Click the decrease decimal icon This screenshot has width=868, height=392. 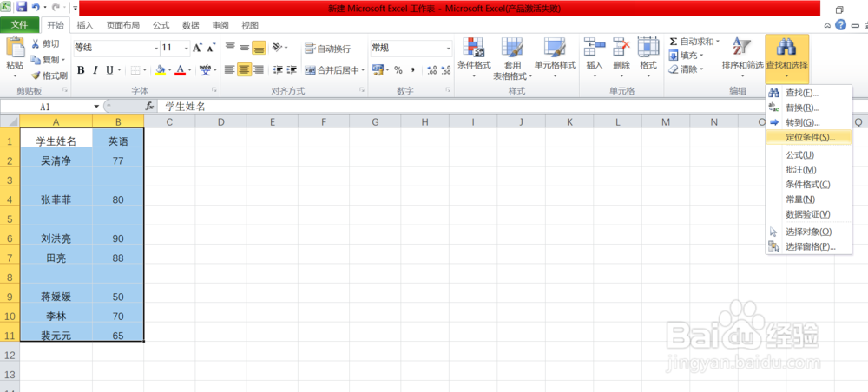click(x=446, y=70)
